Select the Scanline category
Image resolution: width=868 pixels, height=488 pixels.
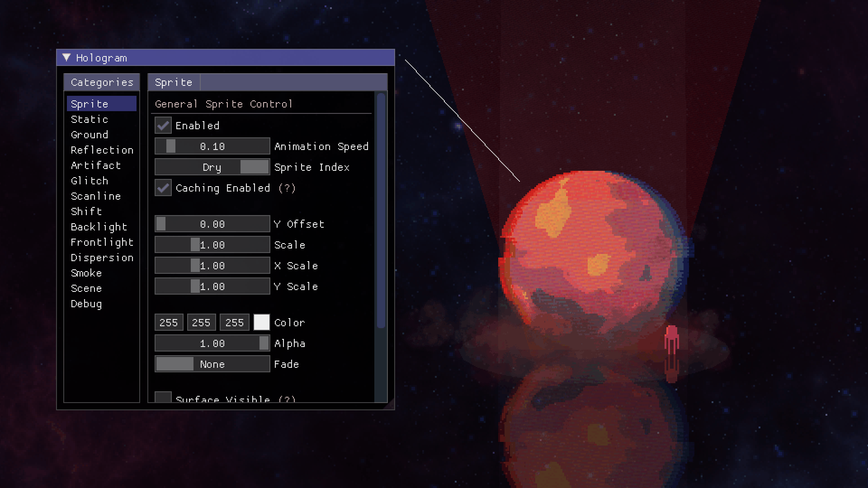click(x=95, y=196)
